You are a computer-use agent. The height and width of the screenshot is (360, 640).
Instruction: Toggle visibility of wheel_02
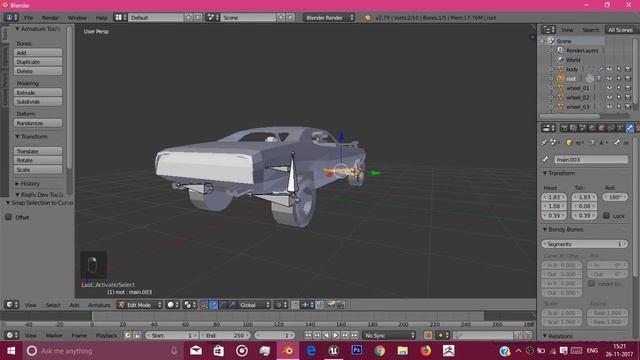click(609, 98)
